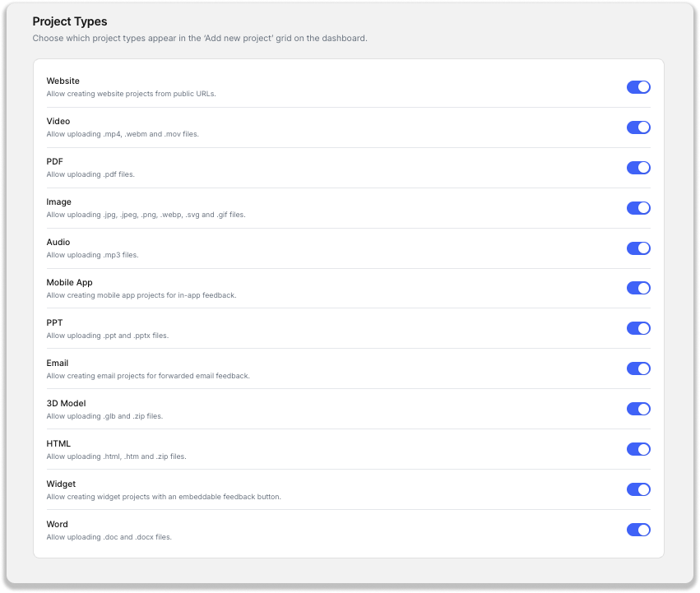
Task: Toggle the PDF project type switch
Action: click(x=638, y=168)
